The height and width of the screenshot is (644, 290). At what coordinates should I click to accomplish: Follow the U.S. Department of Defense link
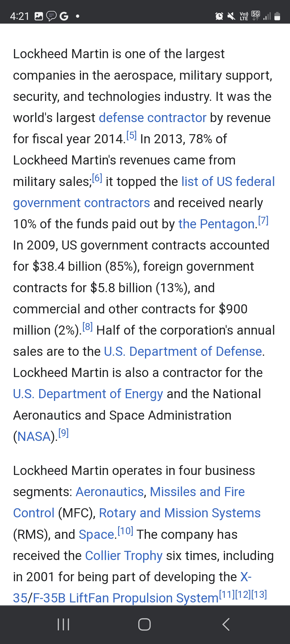183,351
